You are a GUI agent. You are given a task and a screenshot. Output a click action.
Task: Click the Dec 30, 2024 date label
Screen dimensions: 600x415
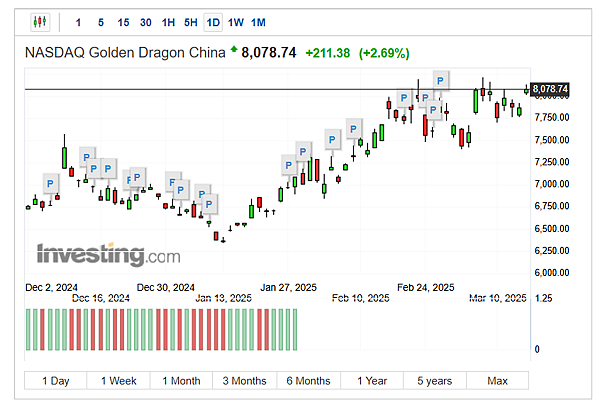[166, 287]
